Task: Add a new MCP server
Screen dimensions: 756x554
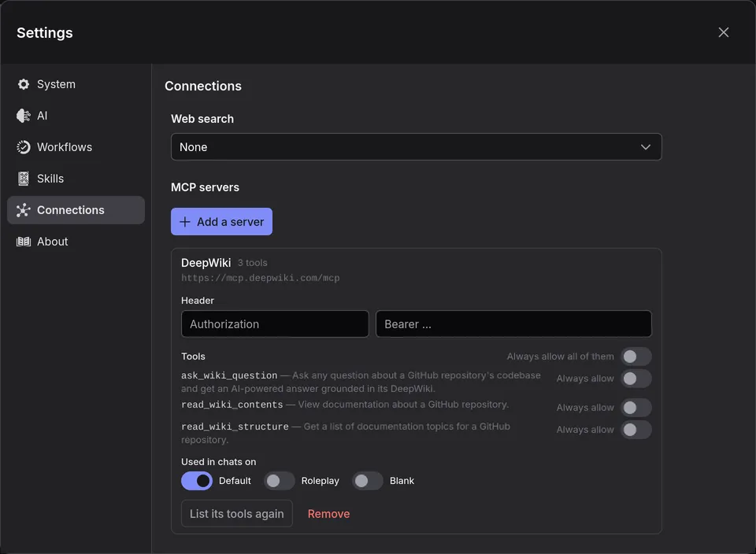Action: (x=221, y=222)
